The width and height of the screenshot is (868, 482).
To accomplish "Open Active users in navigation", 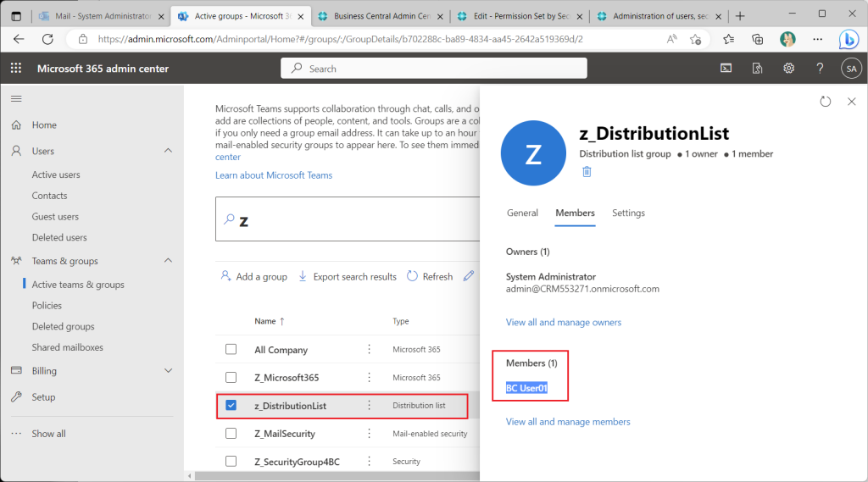I will pos(56,175).
